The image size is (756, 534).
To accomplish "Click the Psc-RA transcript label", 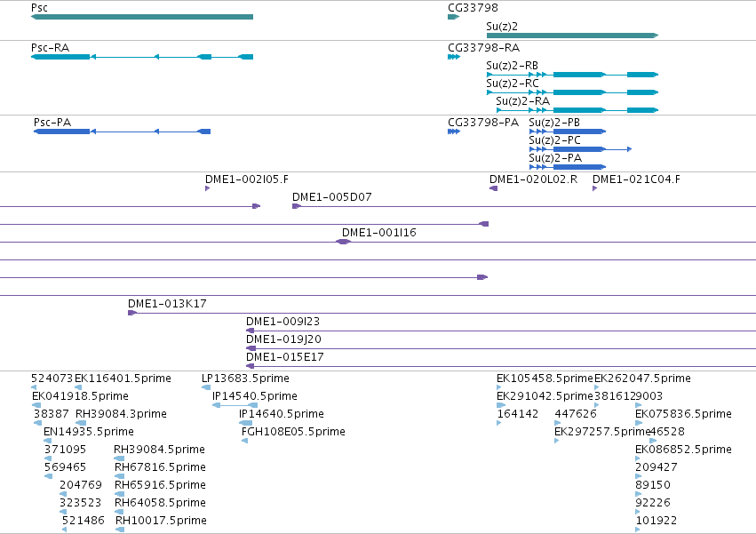I will pos(50,48).
